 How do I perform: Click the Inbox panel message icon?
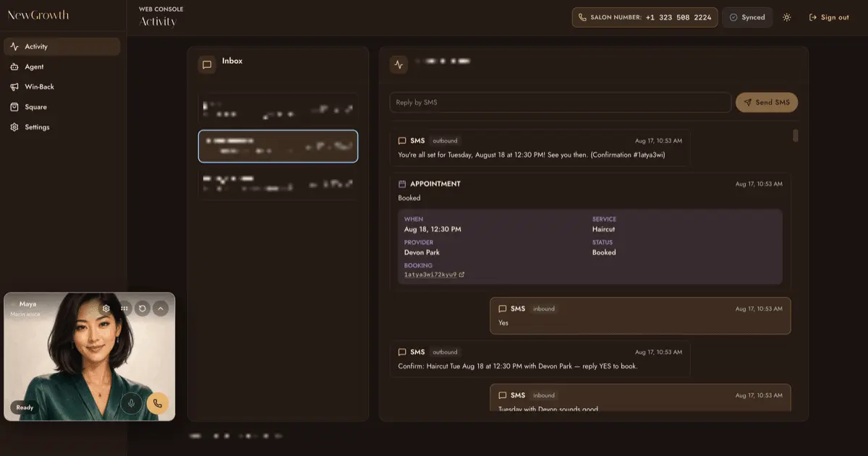click(x=207, y=64)
